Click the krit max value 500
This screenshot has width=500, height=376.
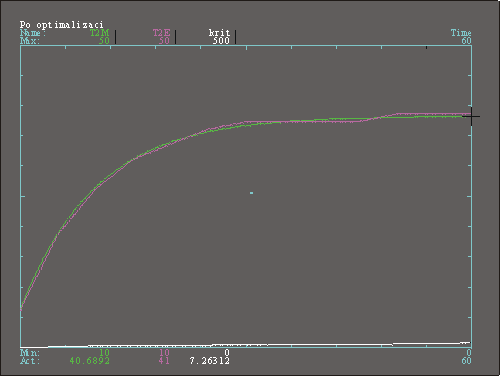(x=221, y=41)
